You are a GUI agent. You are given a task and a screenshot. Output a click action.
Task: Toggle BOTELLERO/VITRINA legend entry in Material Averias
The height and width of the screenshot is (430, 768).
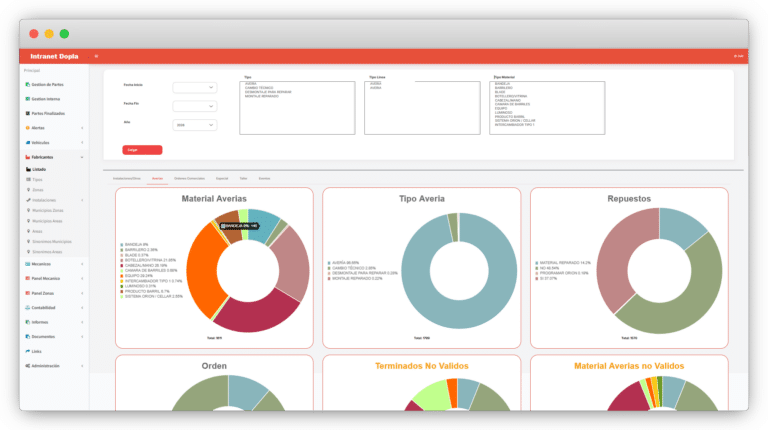(148, 260)
